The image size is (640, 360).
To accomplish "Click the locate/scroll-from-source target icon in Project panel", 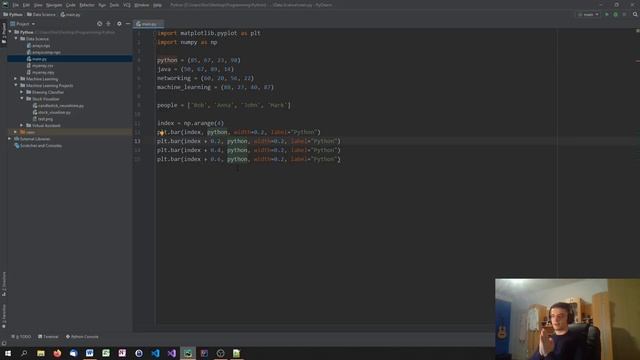I will (99, 24).
